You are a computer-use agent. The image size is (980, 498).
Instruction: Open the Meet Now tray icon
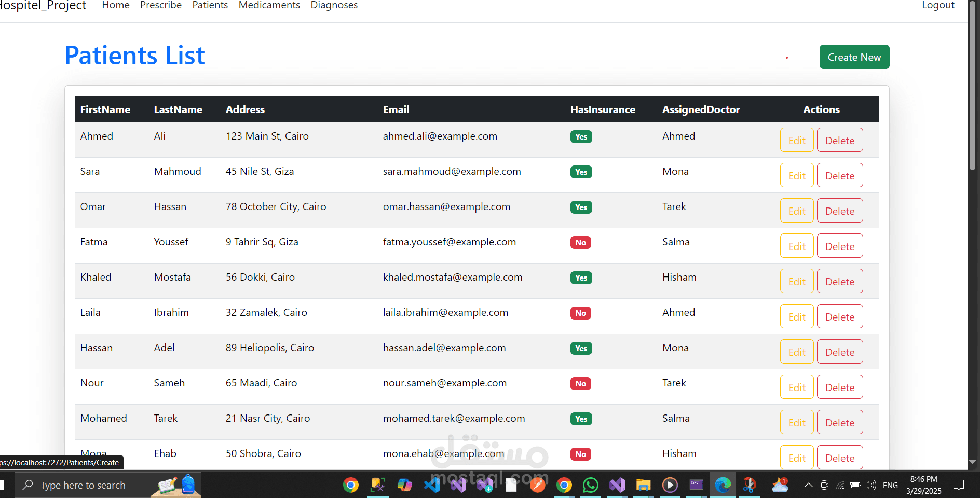click(824, 485)
